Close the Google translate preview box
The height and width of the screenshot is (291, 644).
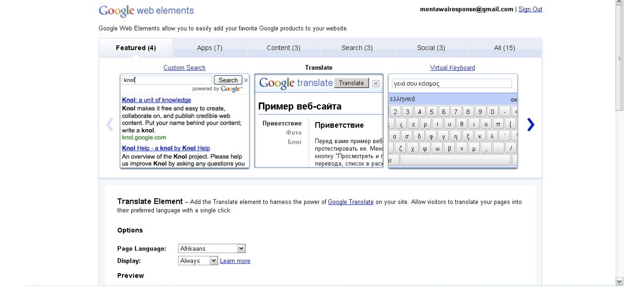pyautogui.click(x=376, y=83)
